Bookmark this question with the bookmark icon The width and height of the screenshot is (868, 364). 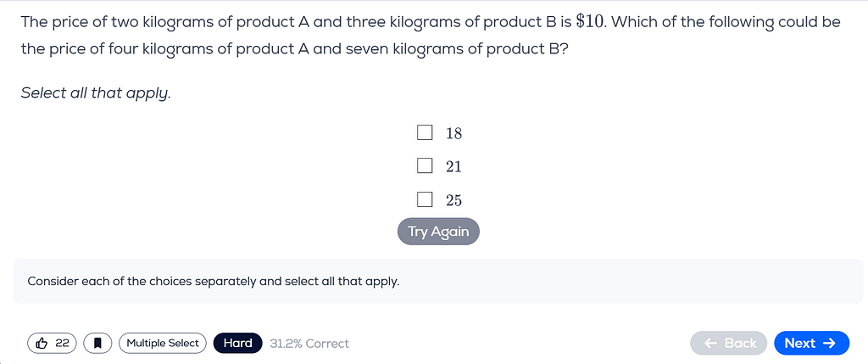(97, 343)
